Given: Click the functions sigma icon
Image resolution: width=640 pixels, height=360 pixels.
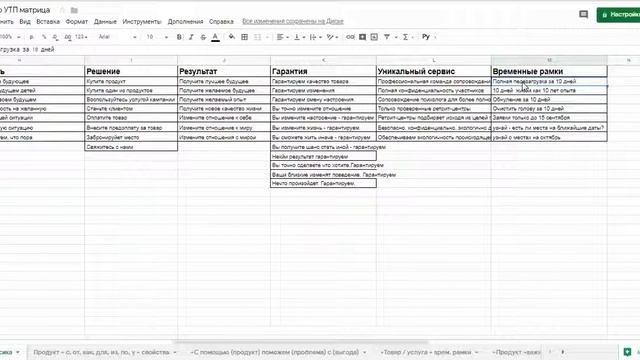Looking at the screenshot, I should pos(405,37).
